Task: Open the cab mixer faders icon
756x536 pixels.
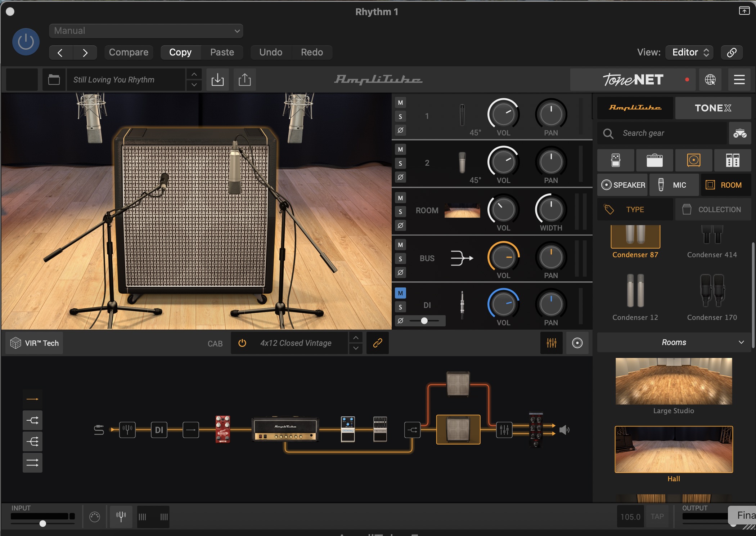Action: [x=551, y=343]
